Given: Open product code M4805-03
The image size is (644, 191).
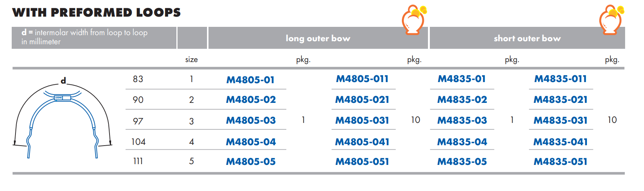Looking at the screenshot, I should pyautogui.click(x=251, y=121).
